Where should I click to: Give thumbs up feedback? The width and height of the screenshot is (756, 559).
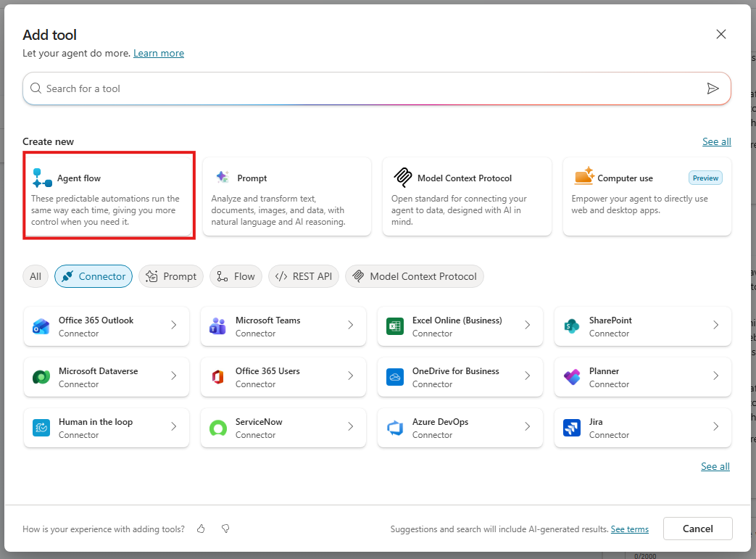pyautogui.click(x=201, y=529)
